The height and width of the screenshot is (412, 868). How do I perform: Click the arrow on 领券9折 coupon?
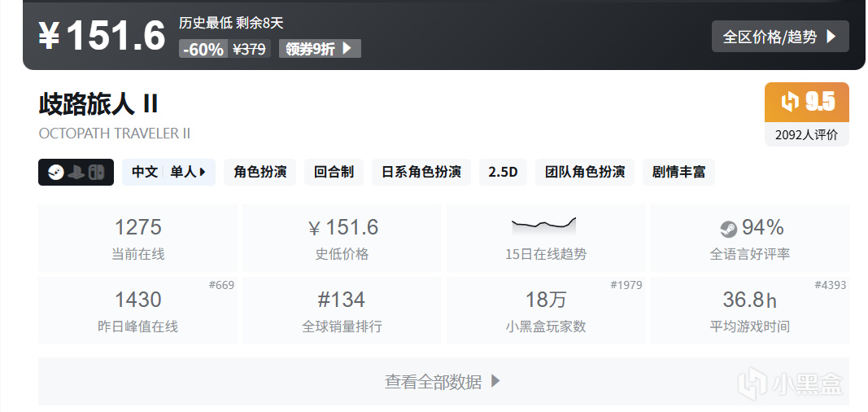[x=347, y=49]
